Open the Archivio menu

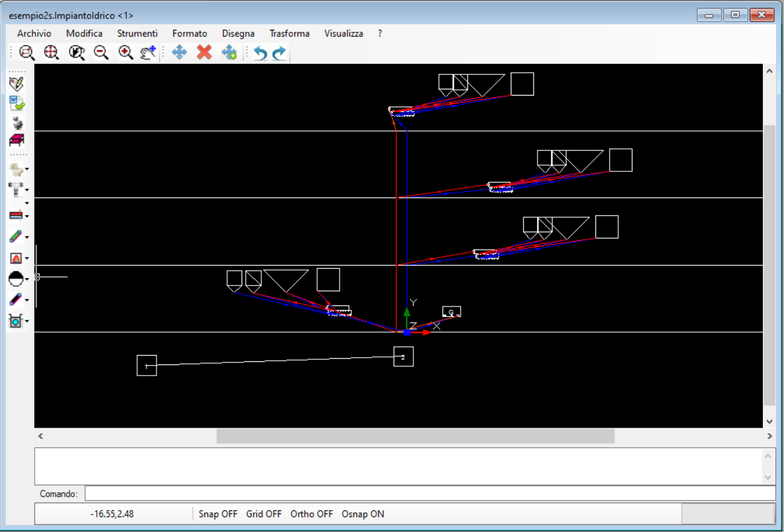pyautogui.click(x=34, y=34)
